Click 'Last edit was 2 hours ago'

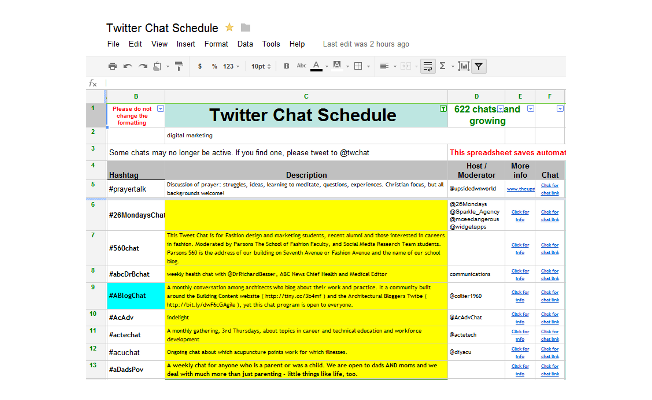point(365,44)
